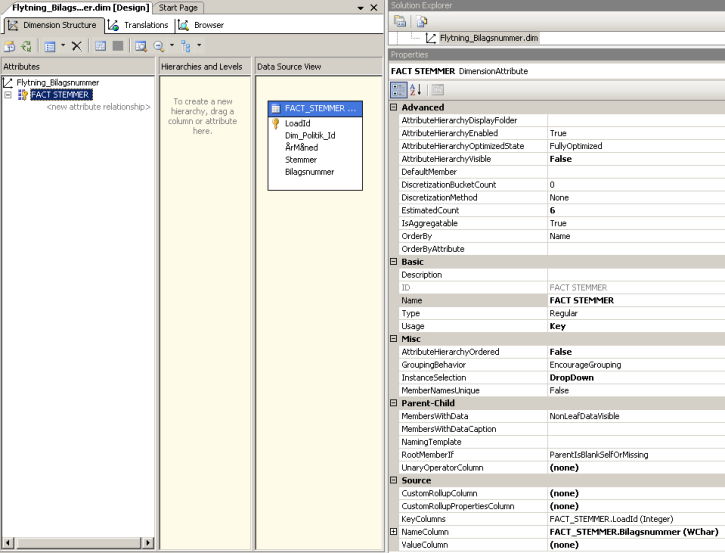Collapse the Advanced properties category
This screenshot has height=553, width=725.
pos(393,107)
